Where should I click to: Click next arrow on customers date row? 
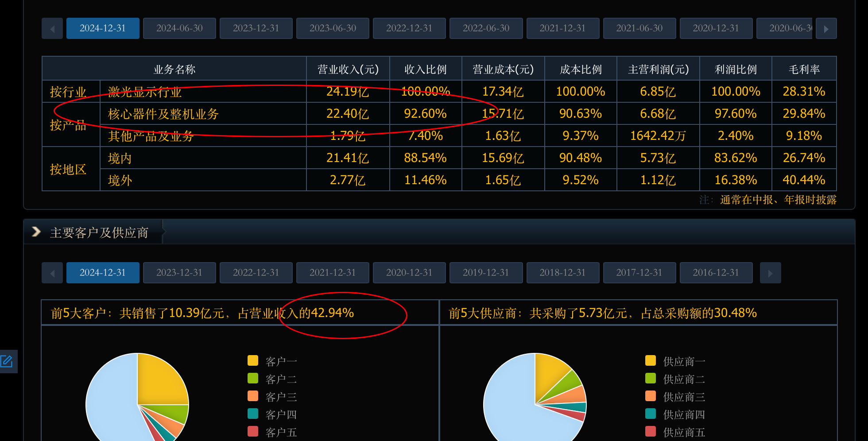770,273
